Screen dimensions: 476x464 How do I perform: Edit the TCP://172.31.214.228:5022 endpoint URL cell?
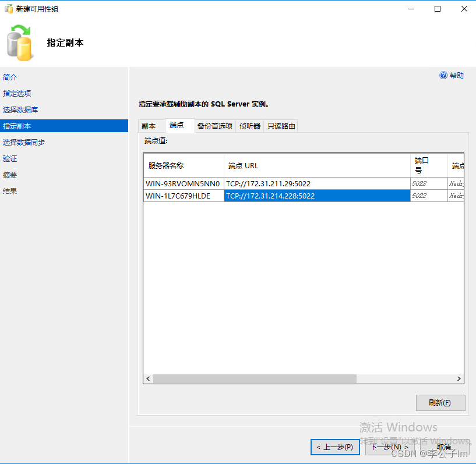317,196
